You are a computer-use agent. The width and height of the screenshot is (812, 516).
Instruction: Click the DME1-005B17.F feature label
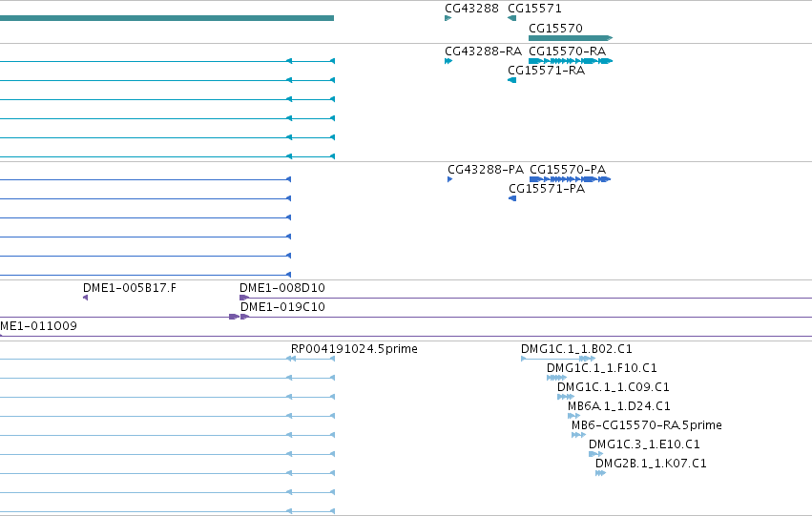click(130, 288)
